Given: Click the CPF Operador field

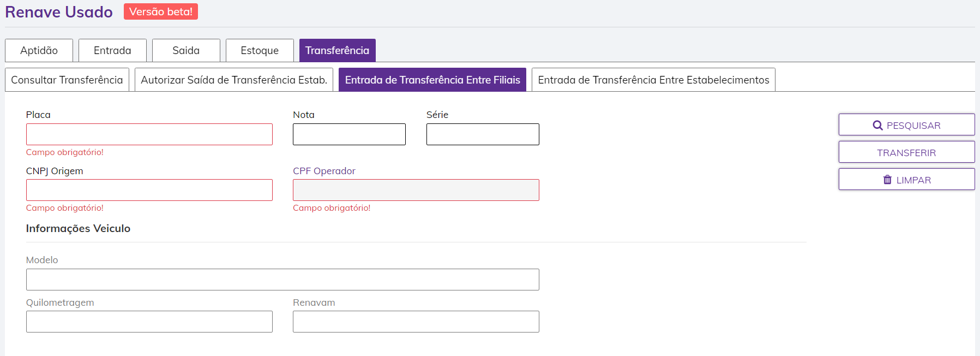Looking at the screenshot, I should 416,190.
